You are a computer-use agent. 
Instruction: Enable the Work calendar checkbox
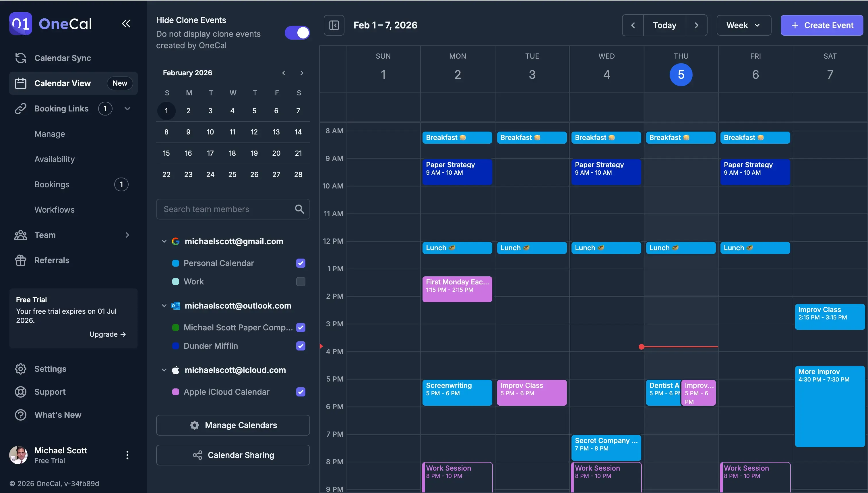300,281
